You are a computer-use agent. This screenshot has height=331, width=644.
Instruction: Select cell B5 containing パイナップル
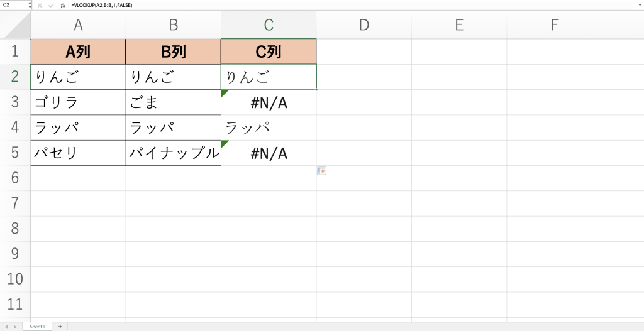174,153
